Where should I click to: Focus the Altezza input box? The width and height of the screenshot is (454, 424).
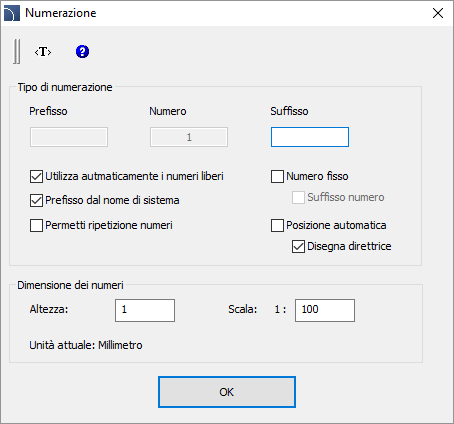point(145,310)
